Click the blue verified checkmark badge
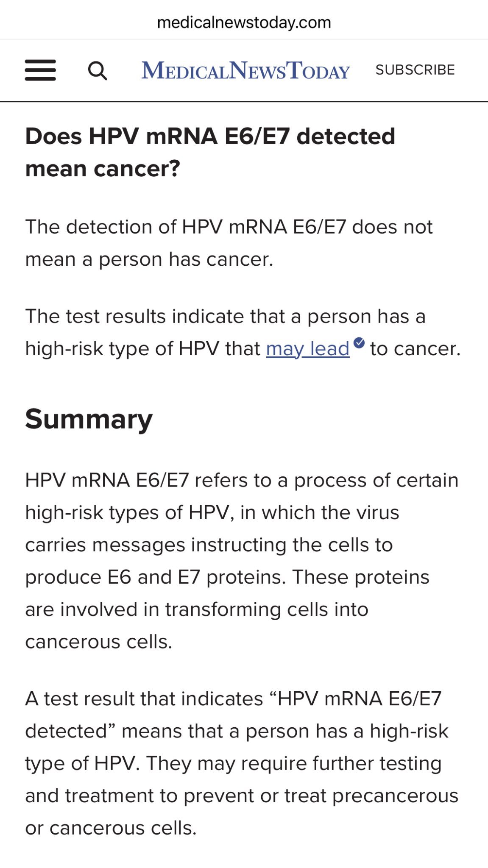Screen dimensions: 488x868 [x=359, y=342]
